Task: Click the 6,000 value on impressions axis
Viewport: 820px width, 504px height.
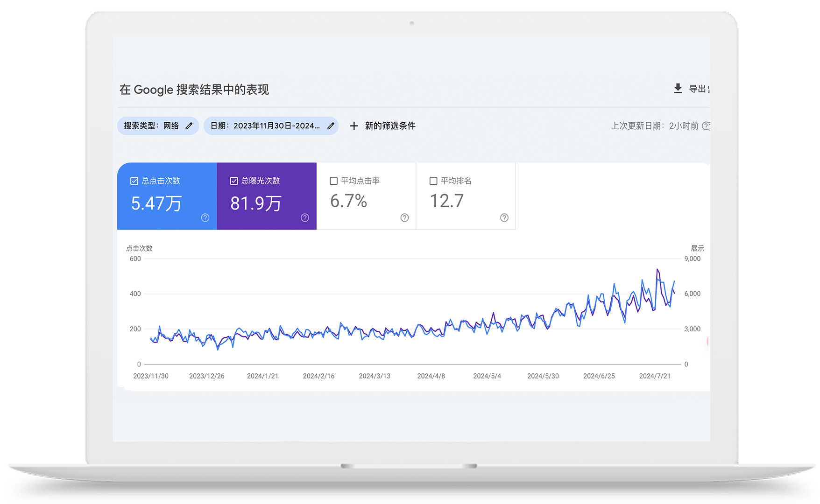Action: (x=693, y=294)
